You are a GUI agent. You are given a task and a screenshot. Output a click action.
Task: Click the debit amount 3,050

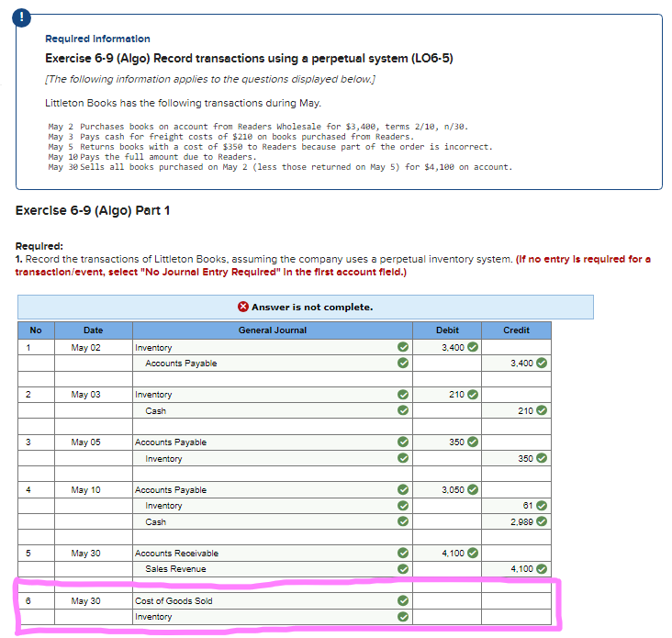coord(453,490)
